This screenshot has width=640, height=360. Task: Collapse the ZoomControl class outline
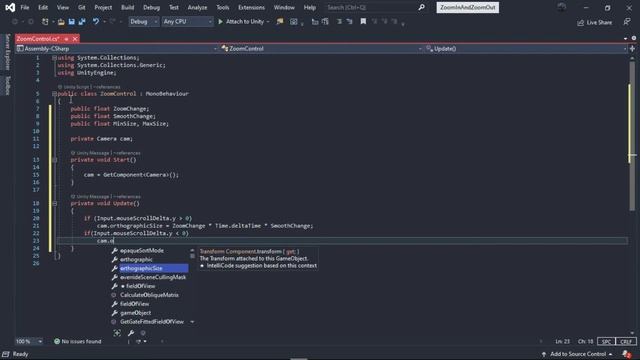(x=54, y=94)
